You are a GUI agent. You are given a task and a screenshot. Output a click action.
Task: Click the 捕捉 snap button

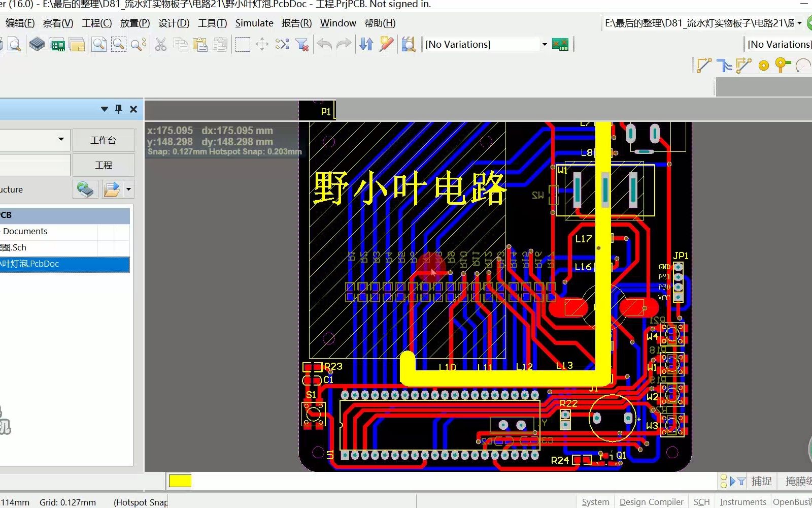click(x=761, y=481)
